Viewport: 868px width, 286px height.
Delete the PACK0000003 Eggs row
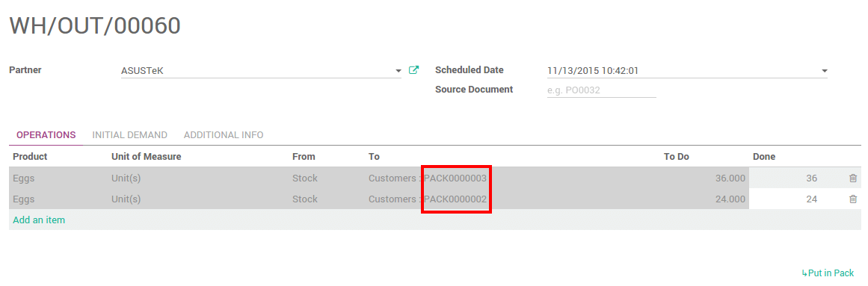pos(853,178)
